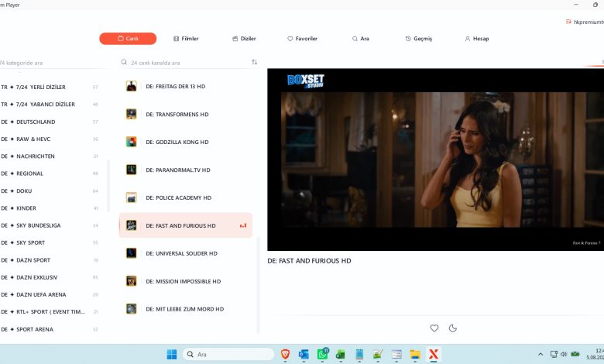Click the GODZILLA KONG channel thumbnail
604x364 pixels.
(x=132, y=142)
